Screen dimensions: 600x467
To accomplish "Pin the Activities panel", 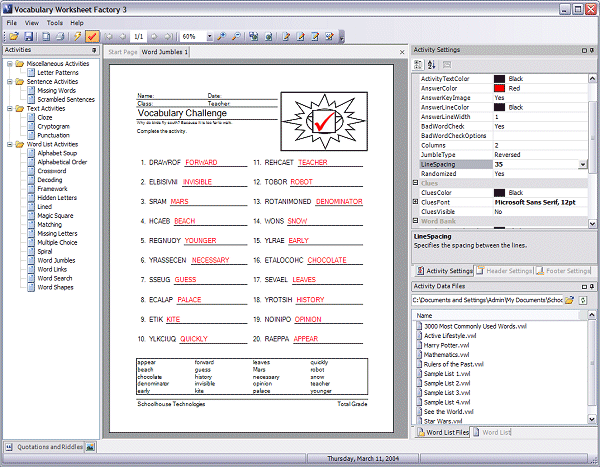I will [94, 50].
